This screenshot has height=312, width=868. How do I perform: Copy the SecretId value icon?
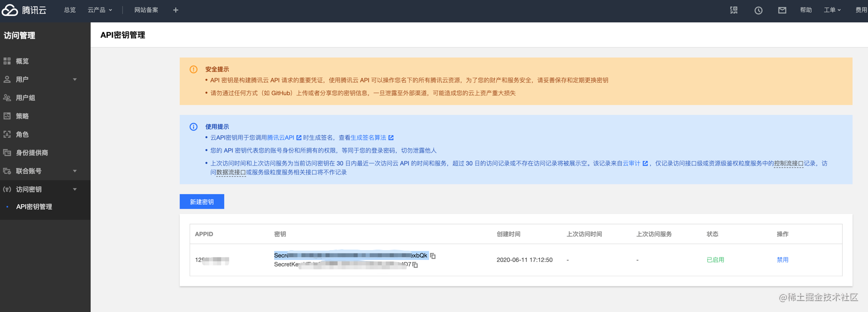tap(433, 256)
